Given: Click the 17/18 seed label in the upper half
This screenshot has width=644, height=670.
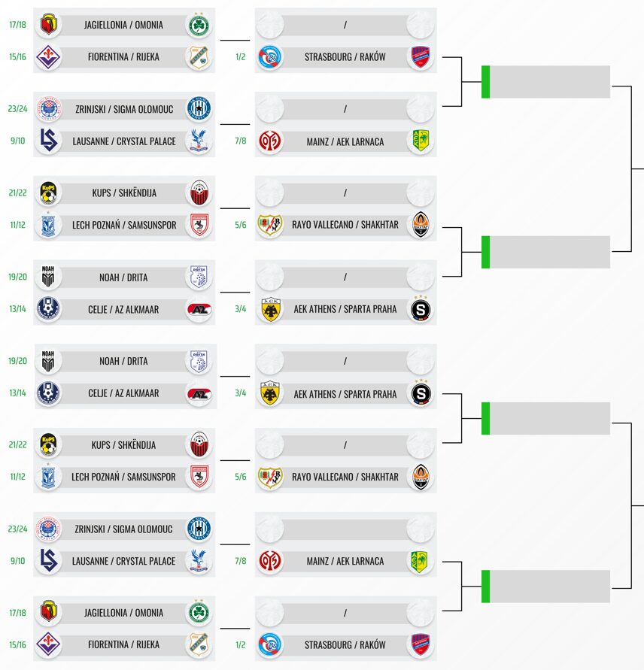Looking at the screenshot, I should (17, 25).
